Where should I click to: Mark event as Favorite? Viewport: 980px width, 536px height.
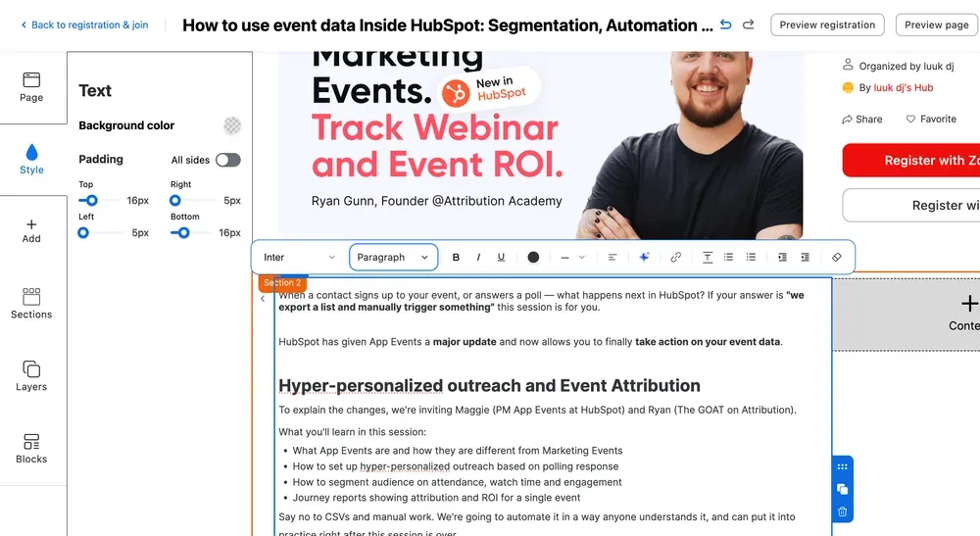[x=931, y=120]
